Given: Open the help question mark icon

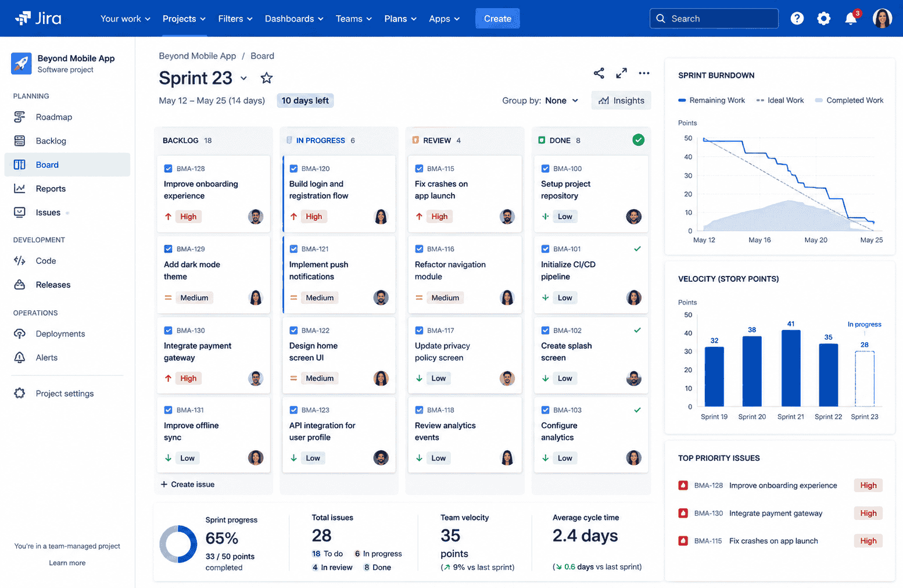Looking at the screenshot, I should click(x=797, y=19).
